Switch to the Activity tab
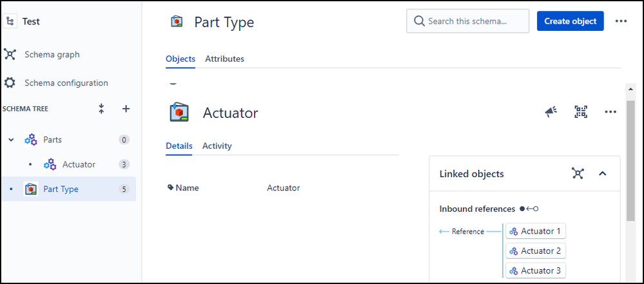644x284 pixels. tap(217, 146)
